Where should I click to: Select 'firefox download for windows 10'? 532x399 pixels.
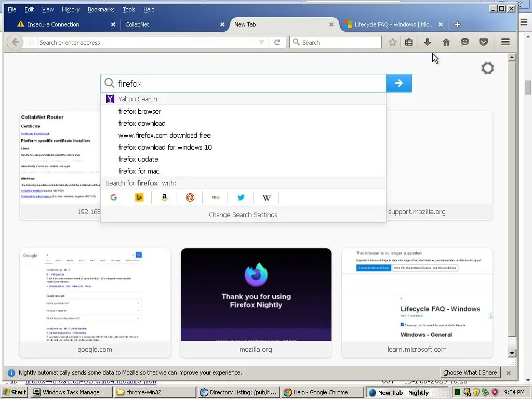243,147
